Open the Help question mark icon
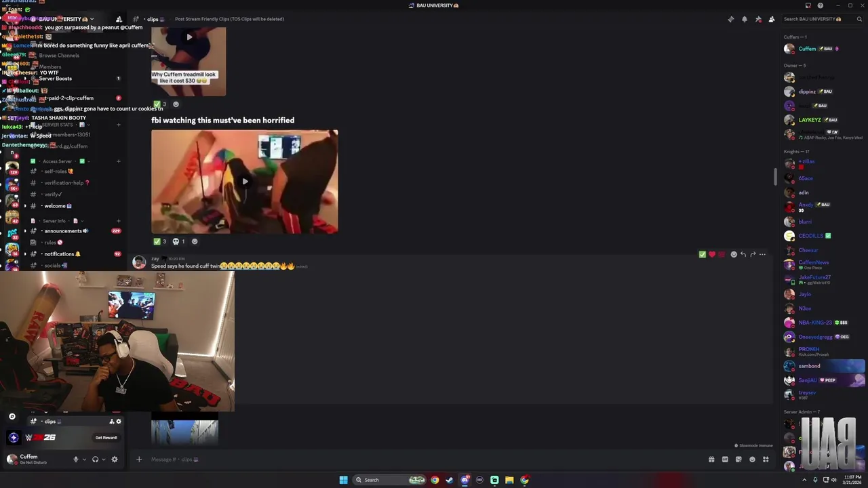This screenshot has width=868, height=488. tap(821, 5)
